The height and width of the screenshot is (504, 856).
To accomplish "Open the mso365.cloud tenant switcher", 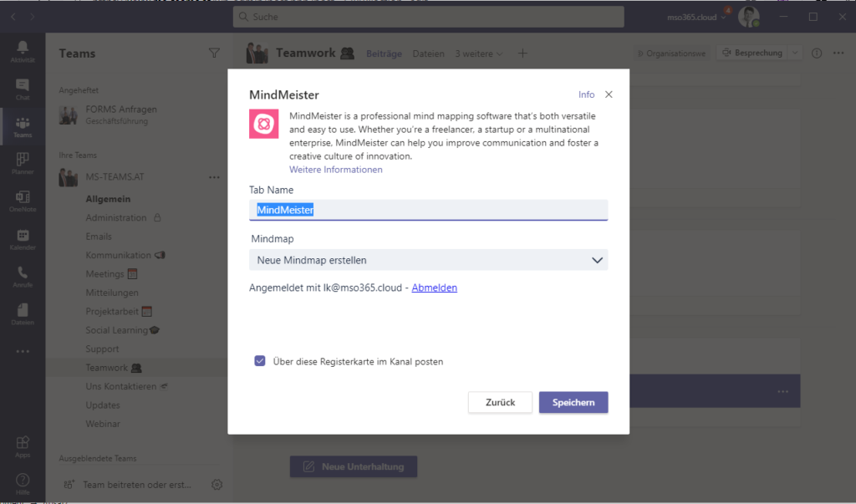I will click(x=696, y=17).
